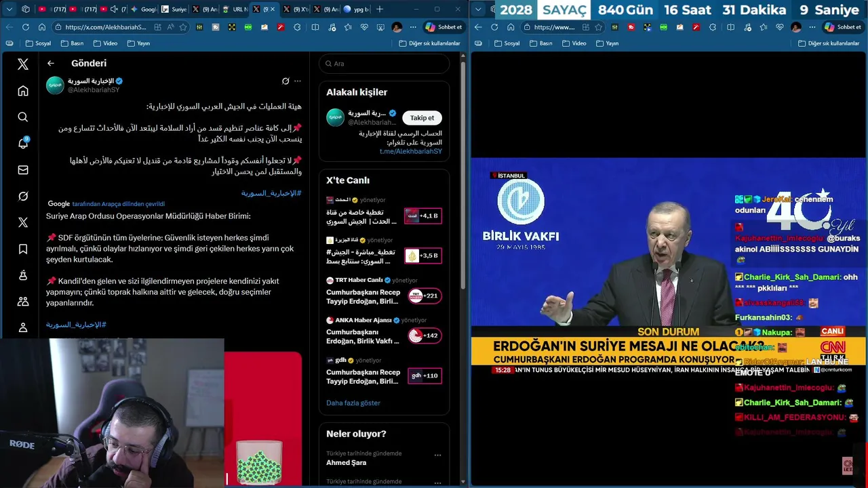Reload the right browser page
868x488 pixels.
[494, 27]
